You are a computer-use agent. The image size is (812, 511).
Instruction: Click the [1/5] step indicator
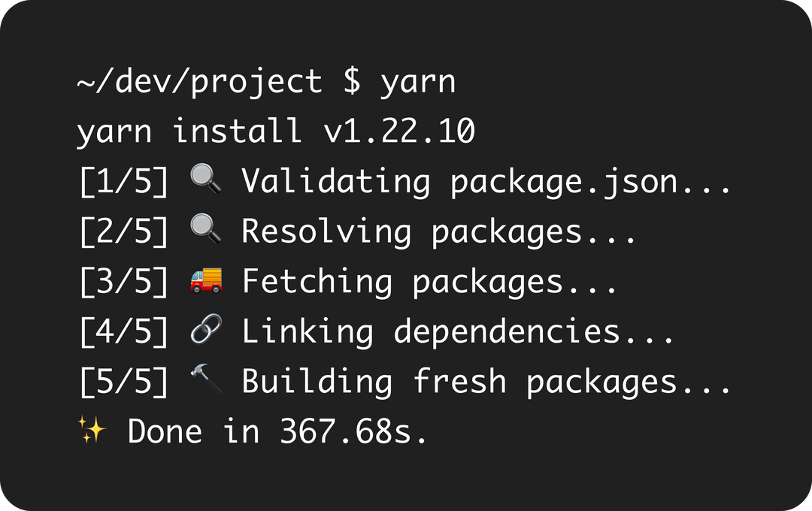click(123, 183)
